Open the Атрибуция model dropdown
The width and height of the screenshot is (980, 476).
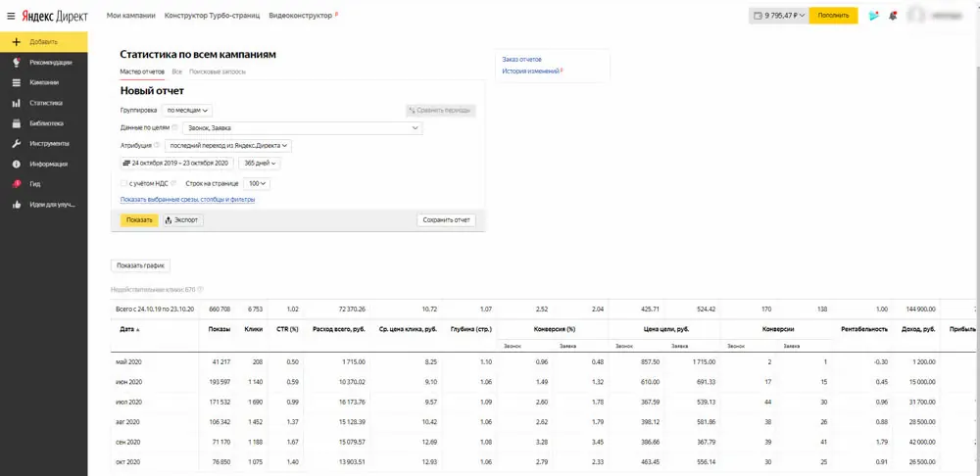(228, 146)
